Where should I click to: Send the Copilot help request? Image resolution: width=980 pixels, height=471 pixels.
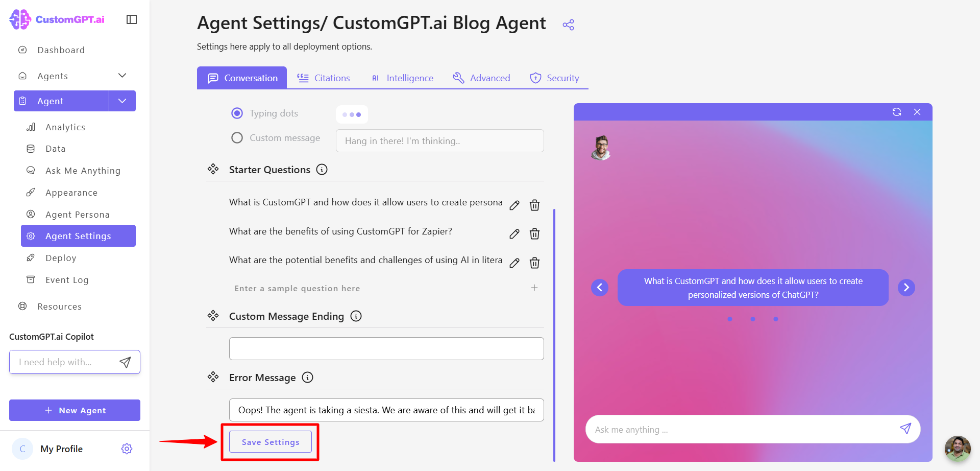click(x=125, y=362)
